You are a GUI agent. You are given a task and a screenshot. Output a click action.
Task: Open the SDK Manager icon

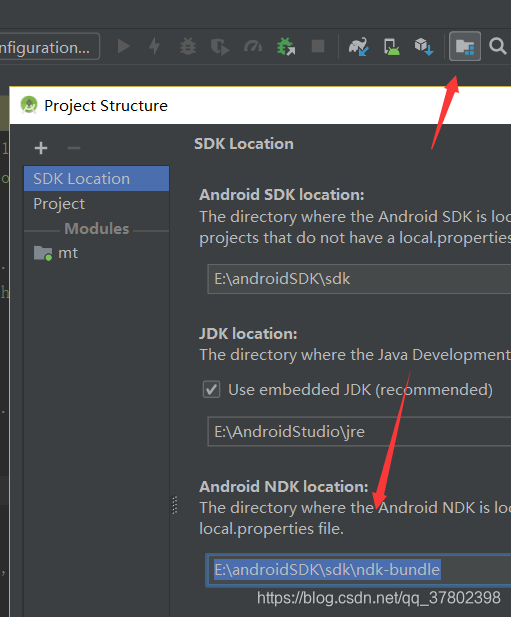pos(424,46)
